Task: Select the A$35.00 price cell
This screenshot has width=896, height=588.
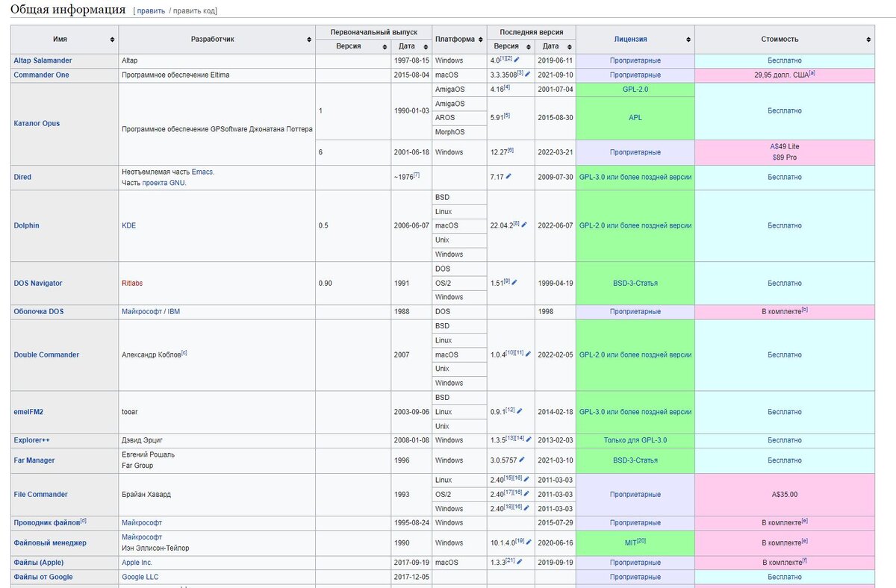Action: tap(784, 494)
